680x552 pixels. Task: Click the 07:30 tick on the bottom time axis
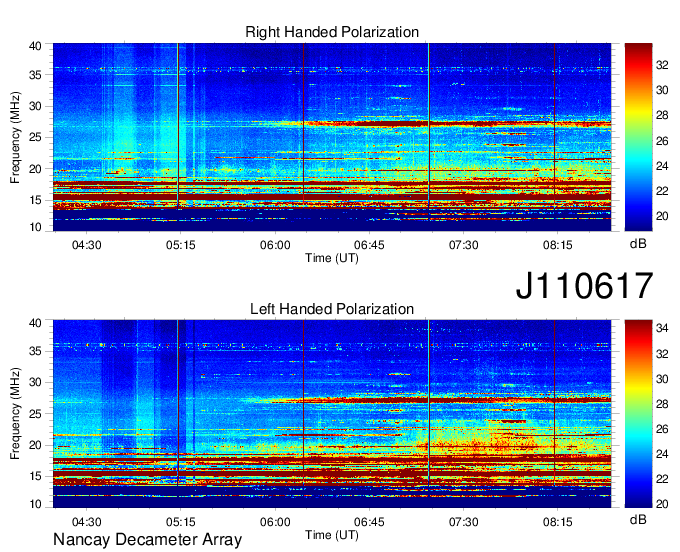pos(464,522)
